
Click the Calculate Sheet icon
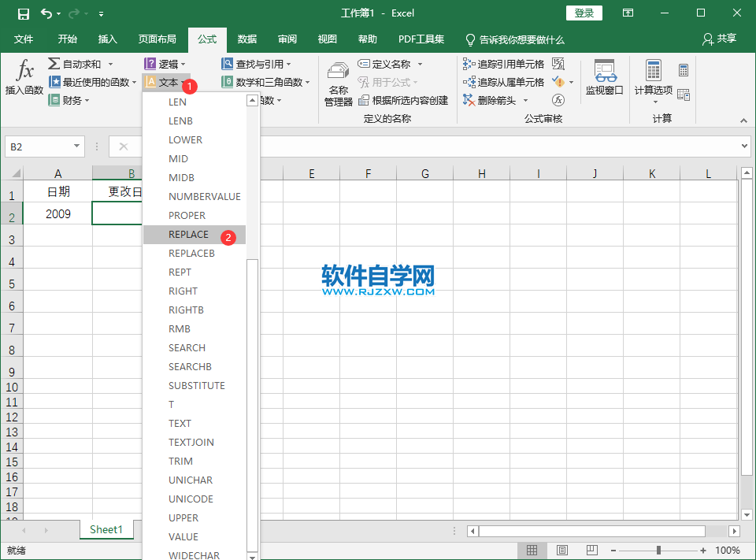pyautogui.click(x=684, y=95)
